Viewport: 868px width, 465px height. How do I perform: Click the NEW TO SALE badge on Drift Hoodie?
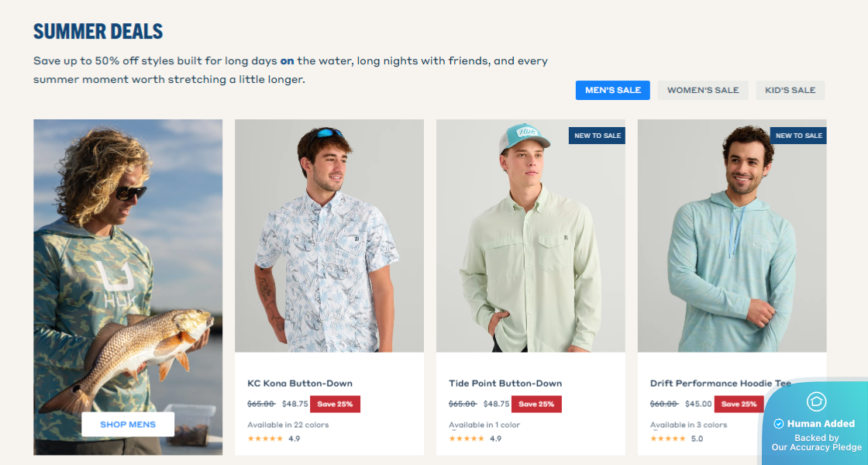[799, 136]
